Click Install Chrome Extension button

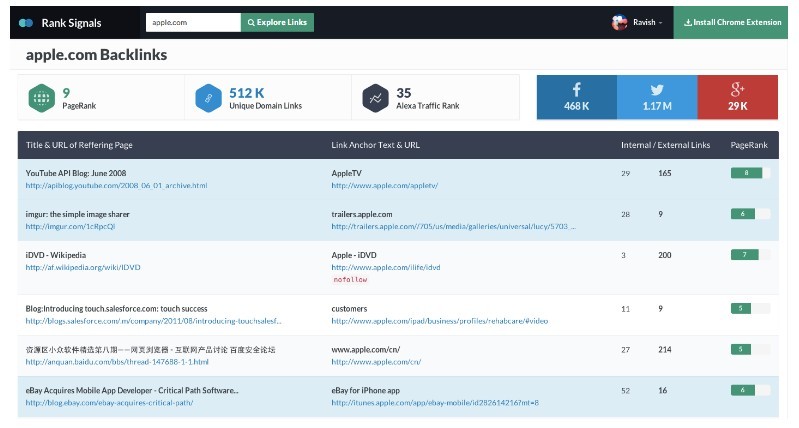pos(731,22)
